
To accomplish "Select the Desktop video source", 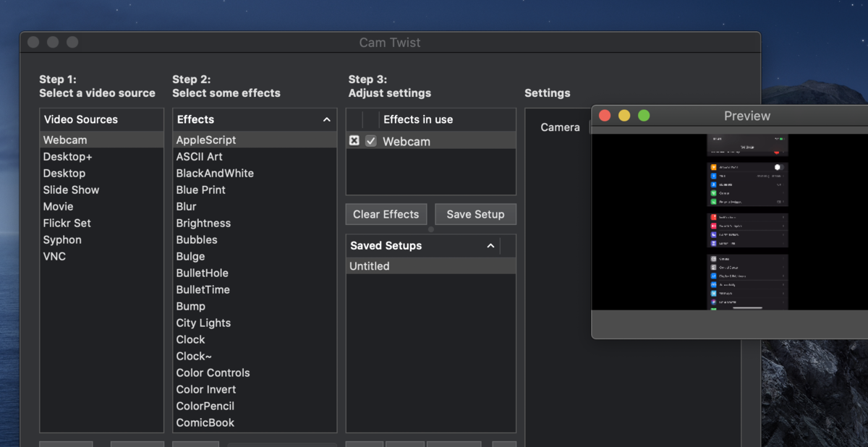I will coord(102,173).
